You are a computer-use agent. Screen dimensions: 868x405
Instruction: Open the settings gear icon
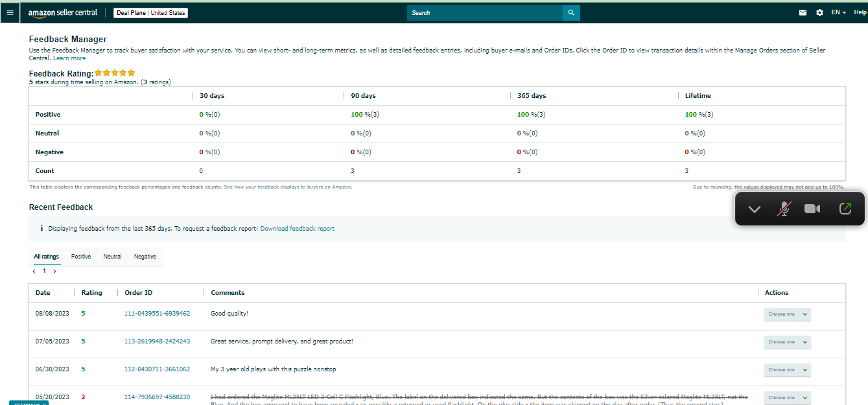[819, 12]
